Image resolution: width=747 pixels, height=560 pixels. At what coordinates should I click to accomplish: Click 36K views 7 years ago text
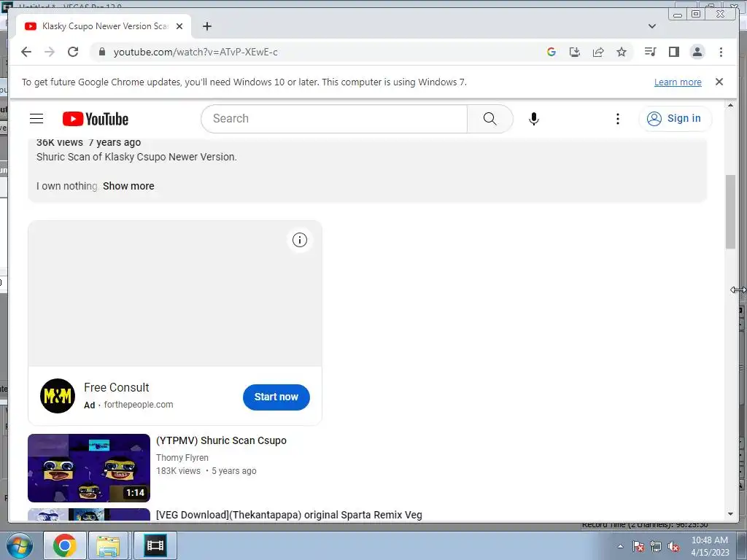[88, 142]
